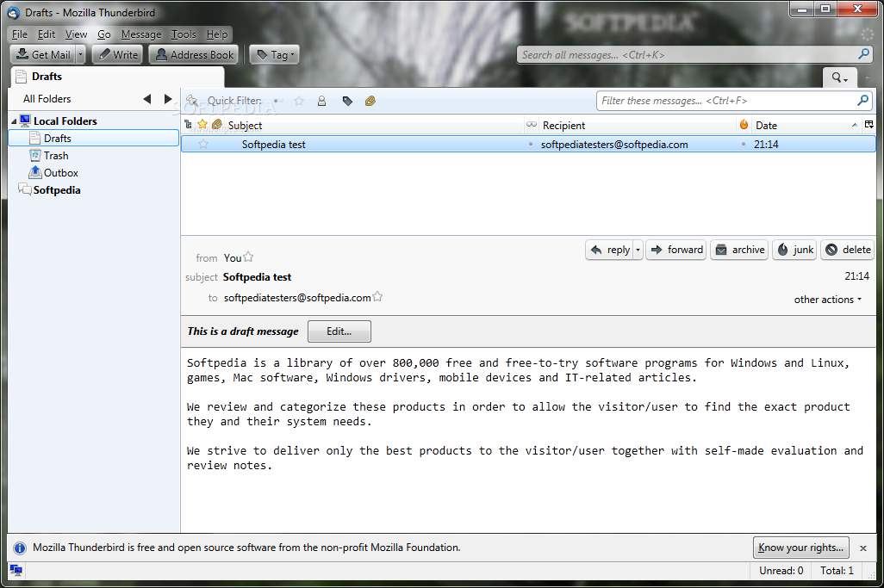This screenshot has width=884, height=588.
Task: Open the File menu
Action: point(20,34)
